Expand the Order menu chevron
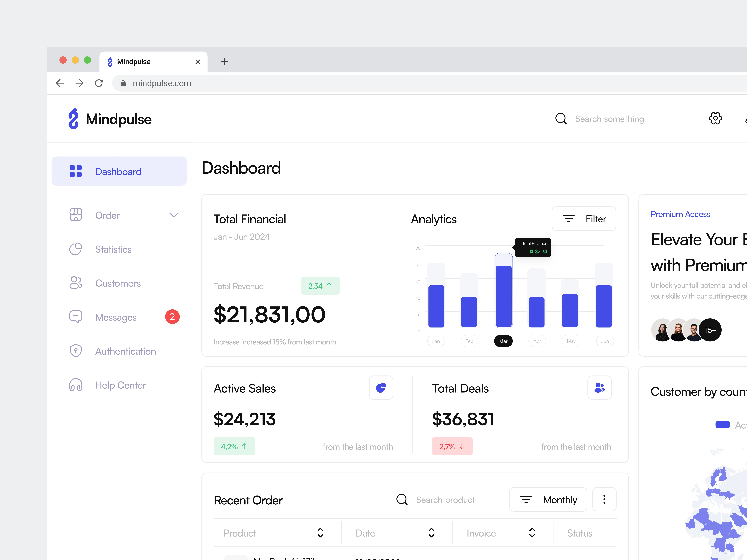The image size is (747, 560). pyautogui.click(x=174, y=215)
